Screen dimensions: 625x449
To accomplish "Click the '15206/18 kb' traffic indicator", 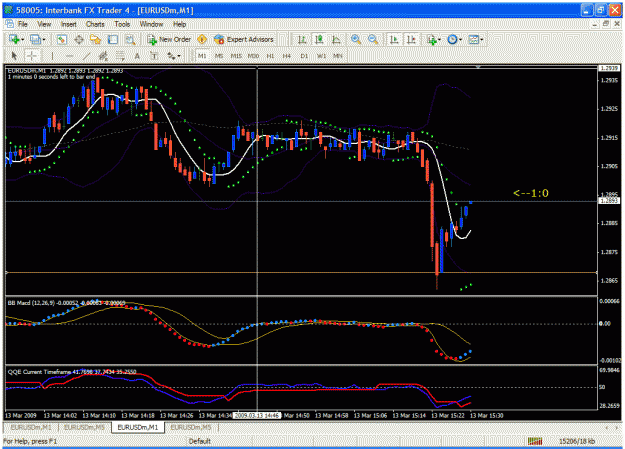I will point(577,441).
